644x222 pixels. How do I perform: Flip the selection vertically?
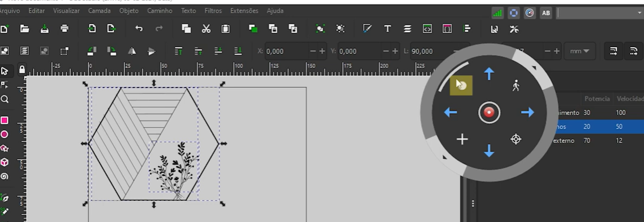point(152,51)
